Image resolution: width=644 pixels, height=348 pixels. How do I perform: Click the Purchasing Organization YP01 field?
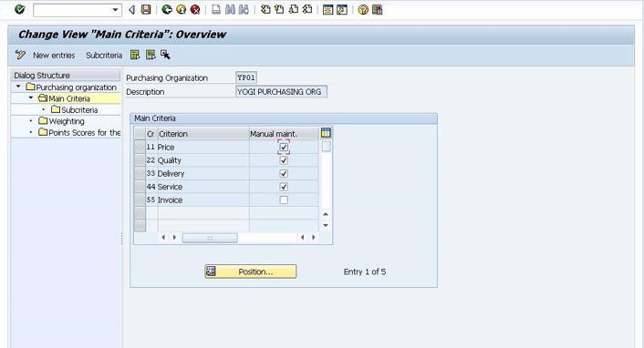(x=246, y=77)
